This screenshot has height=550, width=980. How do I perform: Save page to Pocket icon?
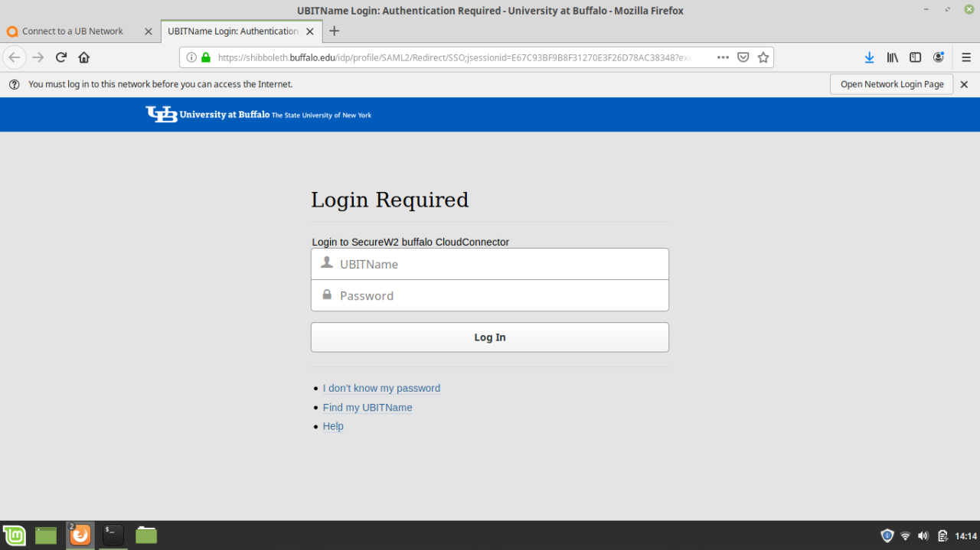(743, 57)
